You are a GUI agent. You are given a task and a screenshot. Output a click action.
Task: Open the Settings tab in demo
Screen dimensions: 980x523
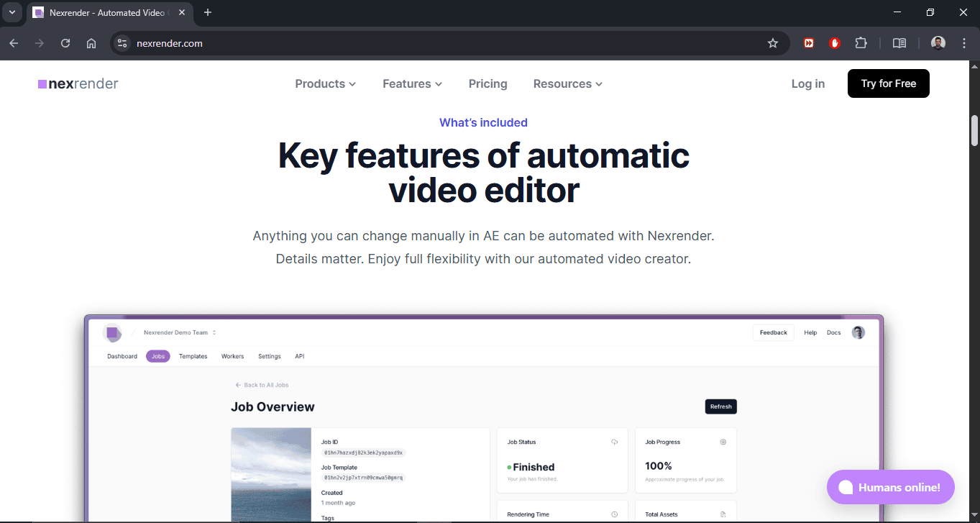click(x=270, y=356)
